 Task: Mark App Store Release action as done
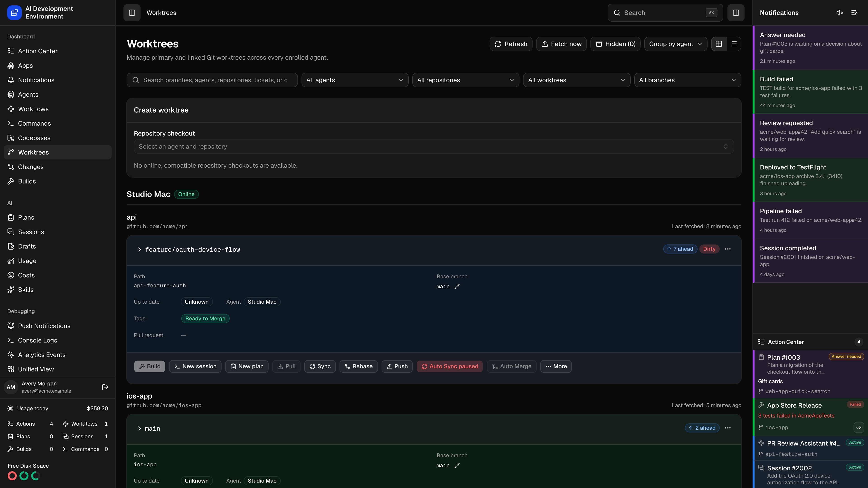pos(859,427)
